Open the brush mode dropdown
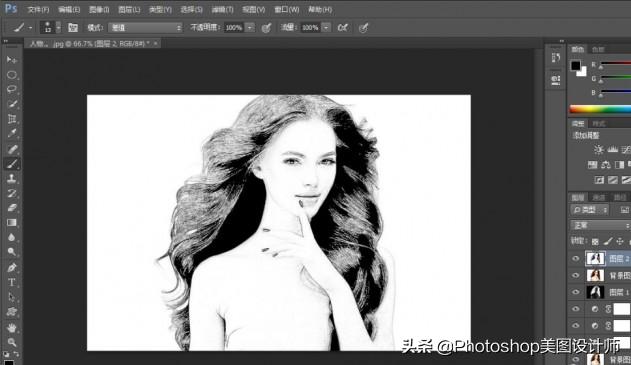The height and width of the screenshot is (365, 631). point(146,27)
